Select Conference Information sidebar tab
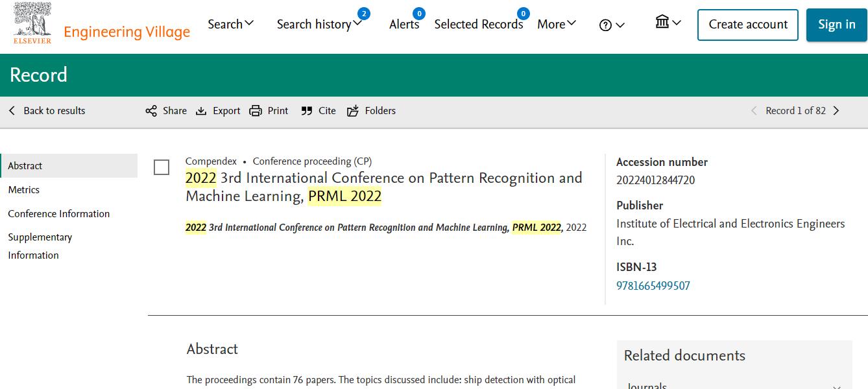The width and height of the screenshot is (868, 389). pyautogui.click(x=58, y=214)
